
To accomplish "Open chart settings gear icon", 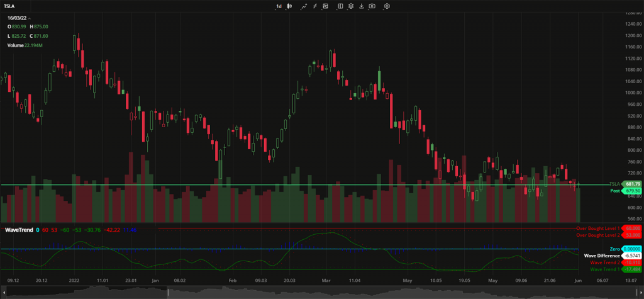I will [387, 6].
